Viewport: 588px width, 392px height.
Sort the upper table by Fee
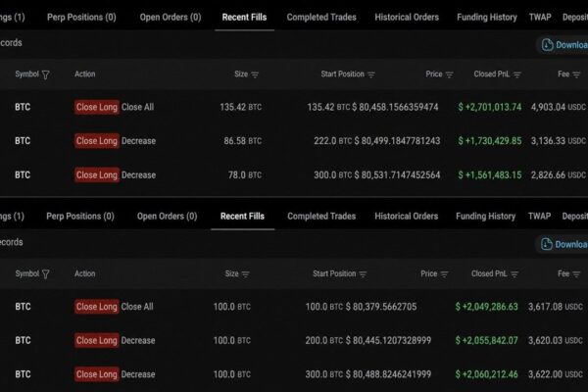coord(576,74)
